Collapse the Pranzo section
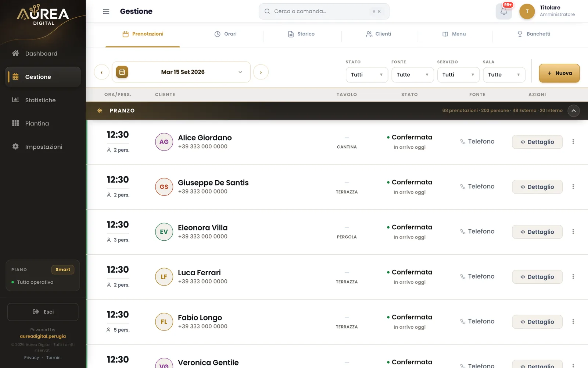Viewport: 588px width, 368px height. pos(574,111)
